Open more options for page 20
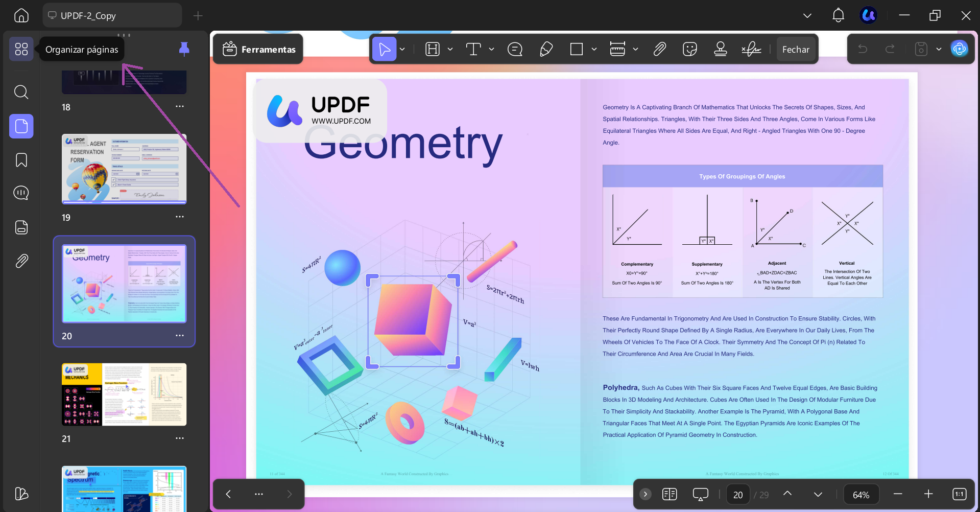 click(x=180, y=335)
